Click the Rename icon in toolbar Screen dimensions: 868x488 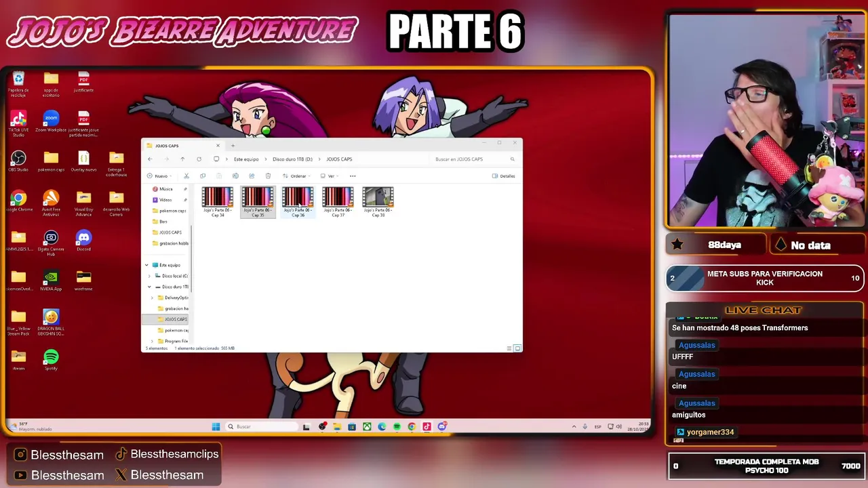coord(235,176)
